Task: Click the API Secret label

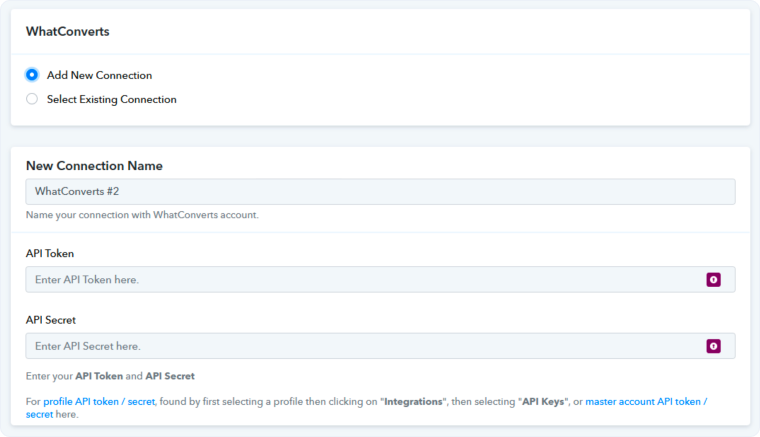Action: coord(51,320)
